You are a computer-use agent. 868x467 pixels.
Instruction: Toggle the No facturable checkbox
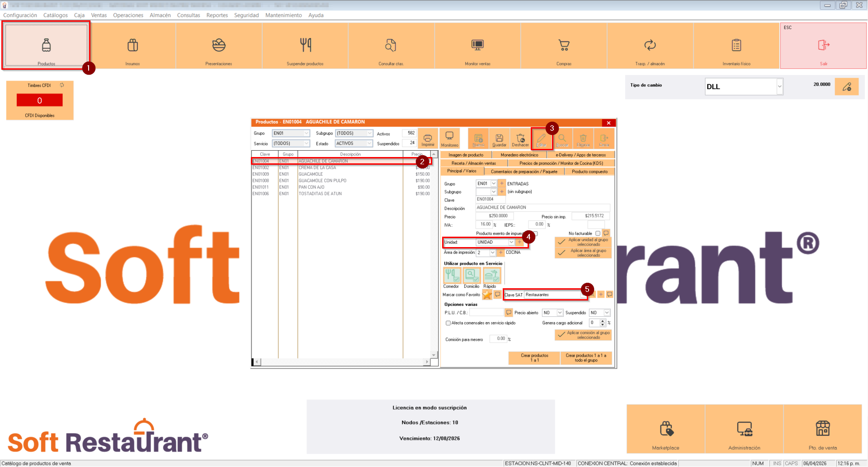(598, 233)
